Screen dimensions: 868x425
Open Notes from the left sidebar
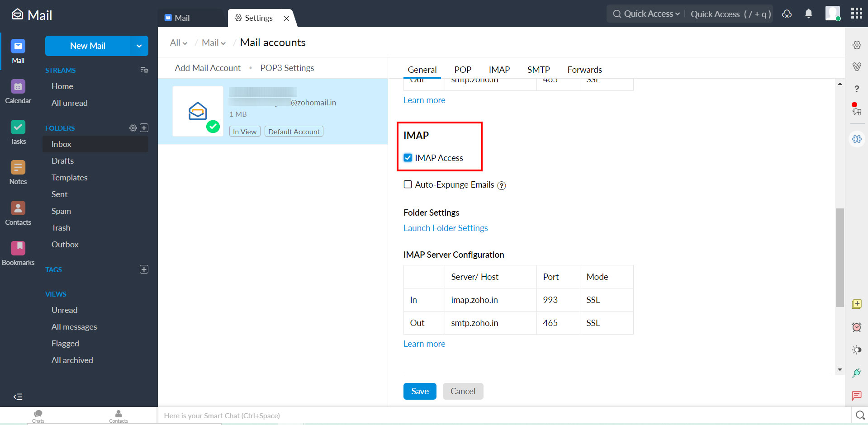[x=18, y=172]
